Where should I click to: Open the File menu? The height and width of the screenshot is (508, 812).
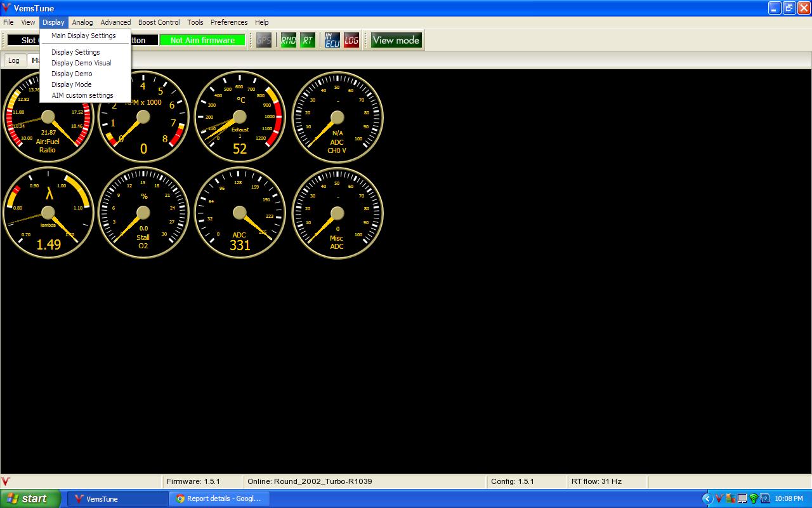(8, 22)
